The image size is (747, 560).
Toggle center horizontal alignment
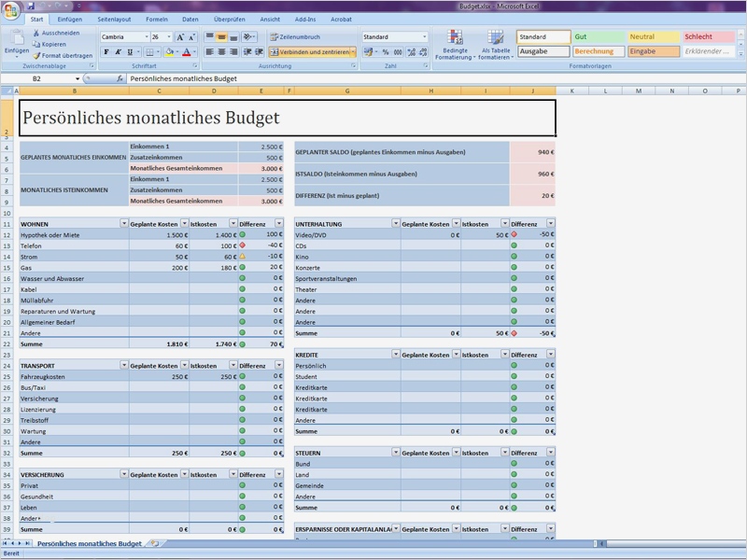[x=221, y=52]
